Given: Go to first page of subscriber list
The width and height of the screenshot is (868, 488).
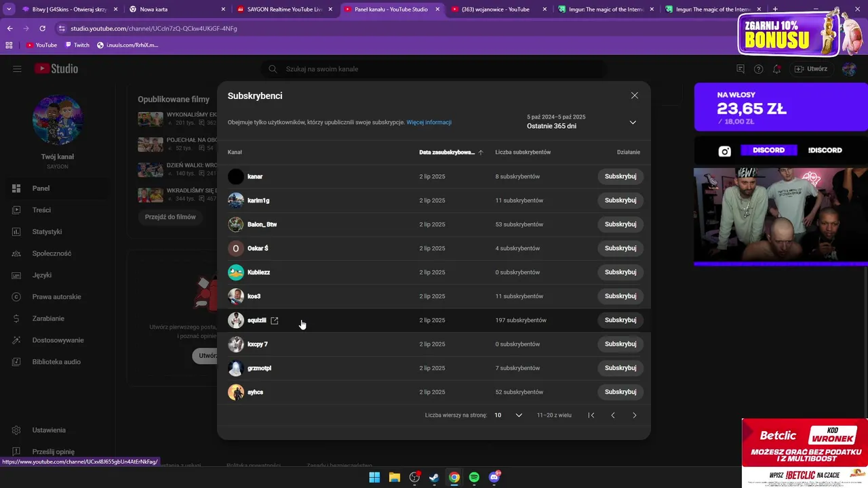Looking at the screenshot, I should coord(591,415).
